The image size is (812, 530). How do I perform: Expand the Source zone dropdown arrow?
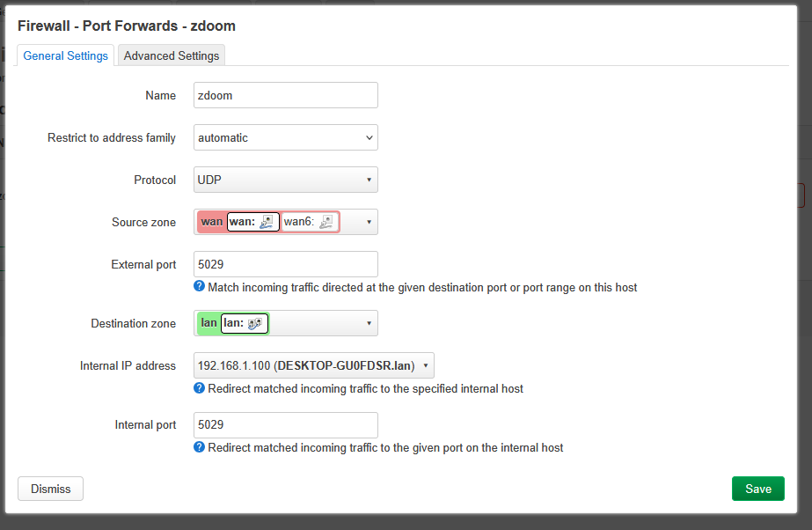tap(369, 222)
